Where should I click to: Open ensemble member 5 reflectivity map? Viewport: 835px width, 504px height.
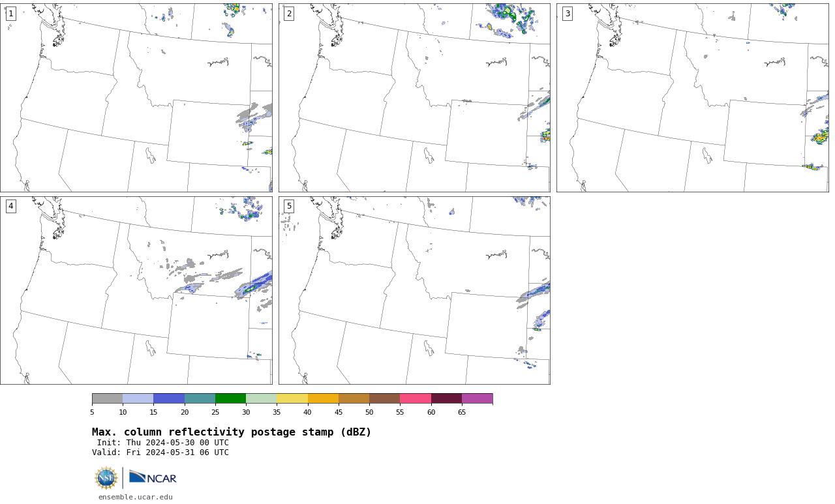click(414, 290)
